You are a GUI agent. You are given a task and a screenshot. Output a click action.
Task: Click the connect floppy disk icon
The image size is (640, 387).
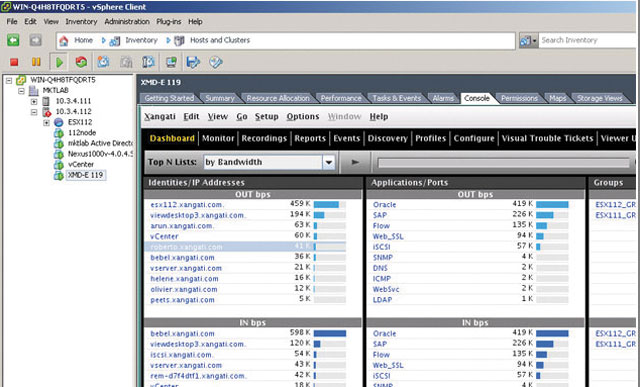click(193, 62)
